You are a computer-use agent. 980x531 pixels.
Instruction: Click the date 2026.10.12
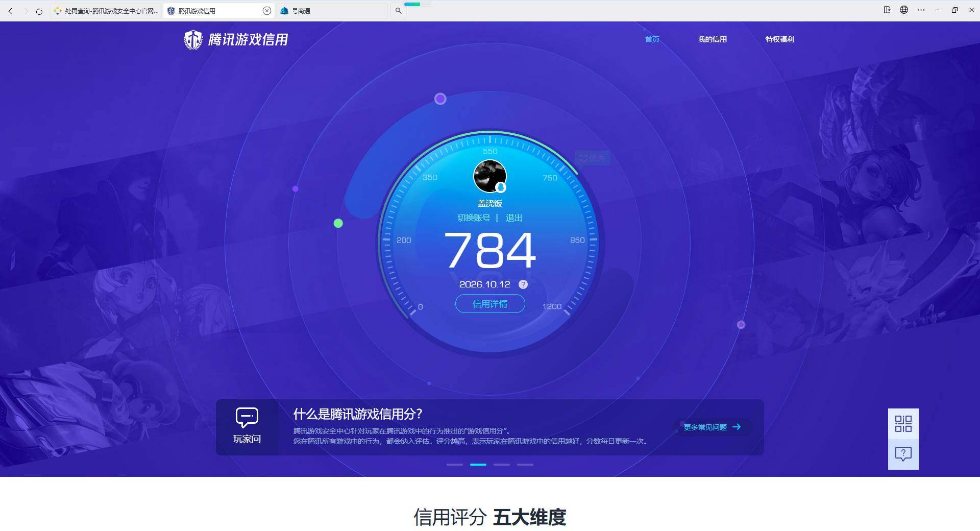485,284
